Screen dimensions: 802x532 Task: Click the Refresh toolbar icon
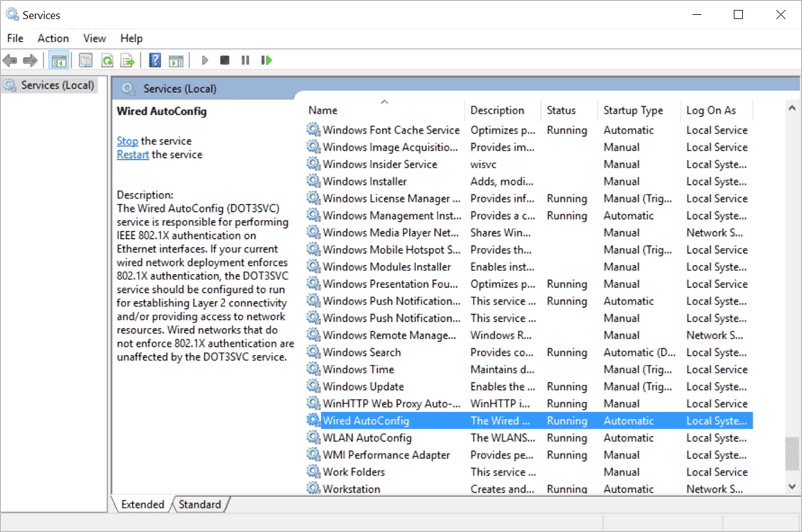point(107,60)
